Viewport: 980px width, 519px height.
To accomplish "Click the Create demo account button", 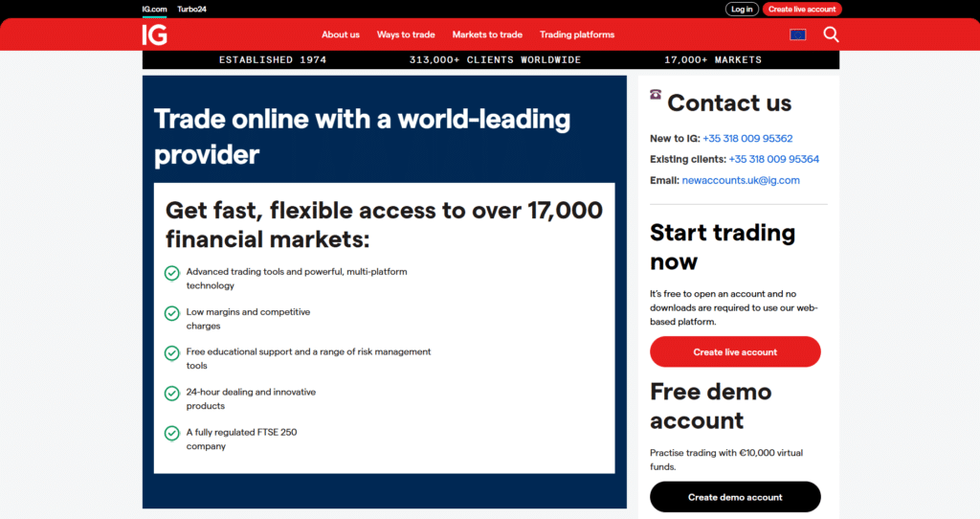I will point(735,497).
